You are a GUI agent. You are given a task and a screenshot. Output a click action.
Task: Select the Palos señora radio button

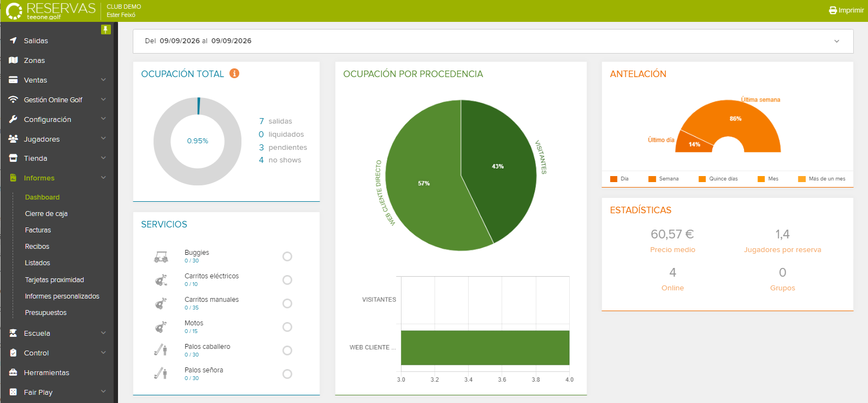click(287, 374)
